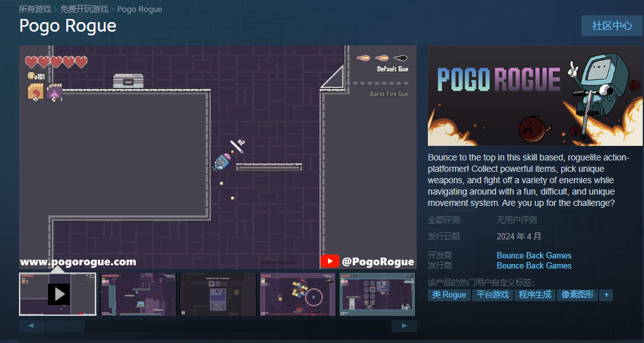Open the fifth screenshot thumbnail with teal inventory
Viewport: 644px width, 343px height.
coord(377,294)
